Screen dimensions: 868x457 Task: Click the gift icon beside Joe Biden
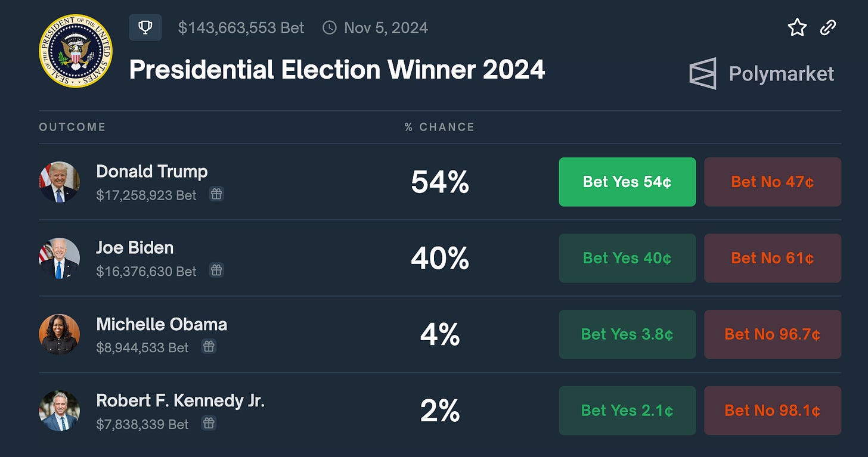pyautogui.click(x=216, y=271)
